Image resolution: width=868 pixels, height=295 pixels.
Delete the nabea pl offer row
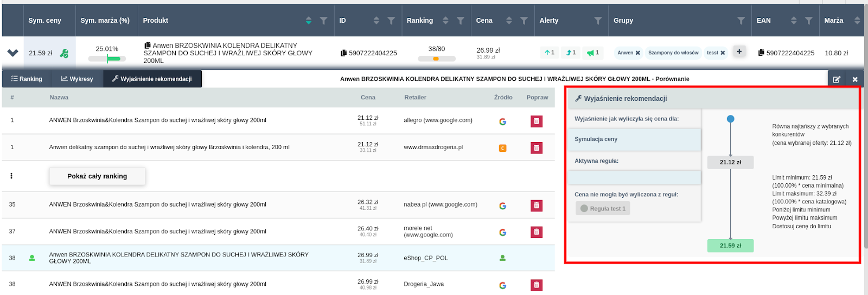click(537, 206)
